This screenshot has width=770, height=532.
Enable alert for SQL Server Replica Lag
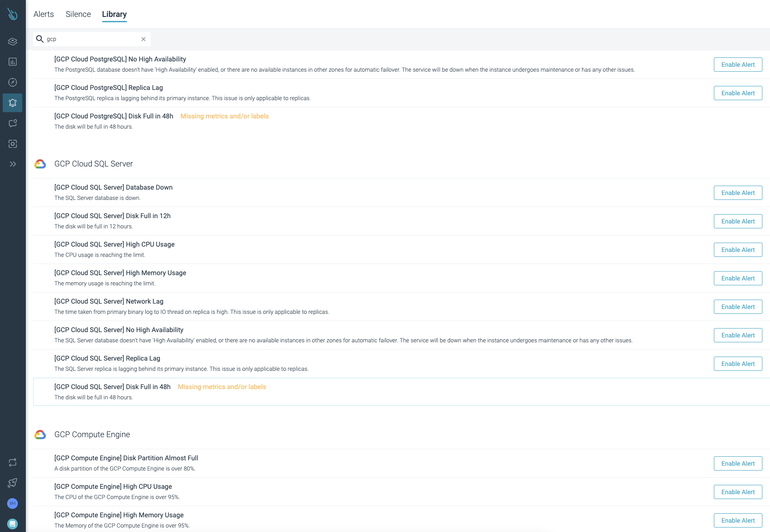point(738,364)
